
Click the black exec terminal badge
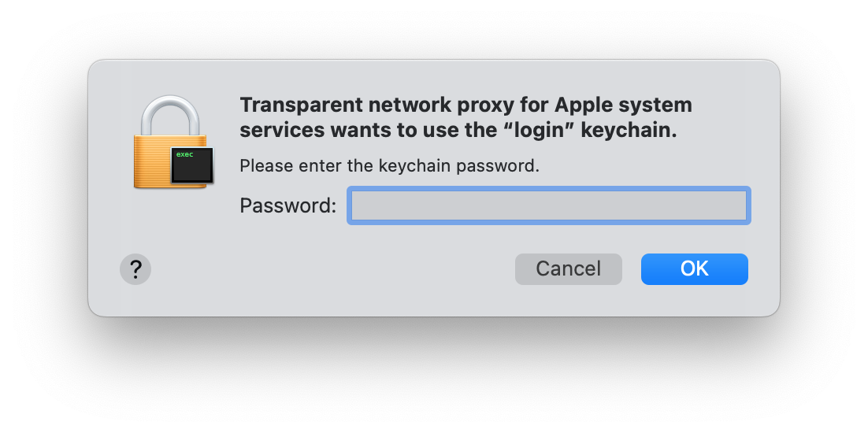tap(192, 165)
